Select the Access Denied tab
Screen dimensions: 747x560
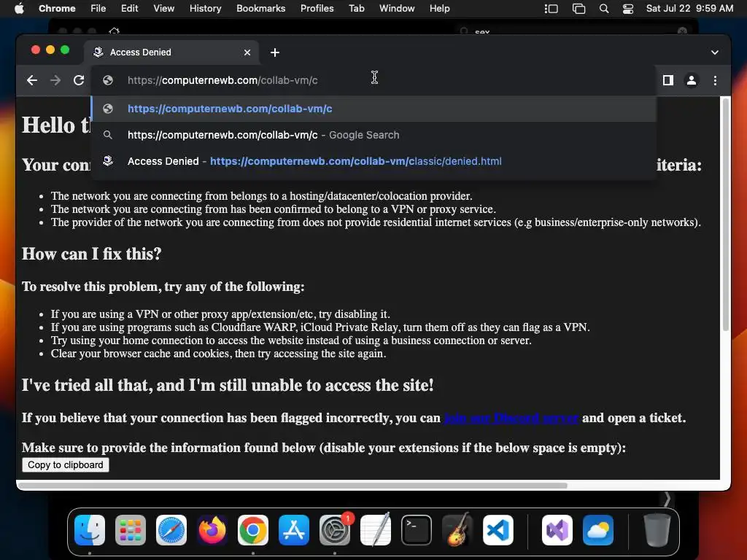[x=171, y=52]
